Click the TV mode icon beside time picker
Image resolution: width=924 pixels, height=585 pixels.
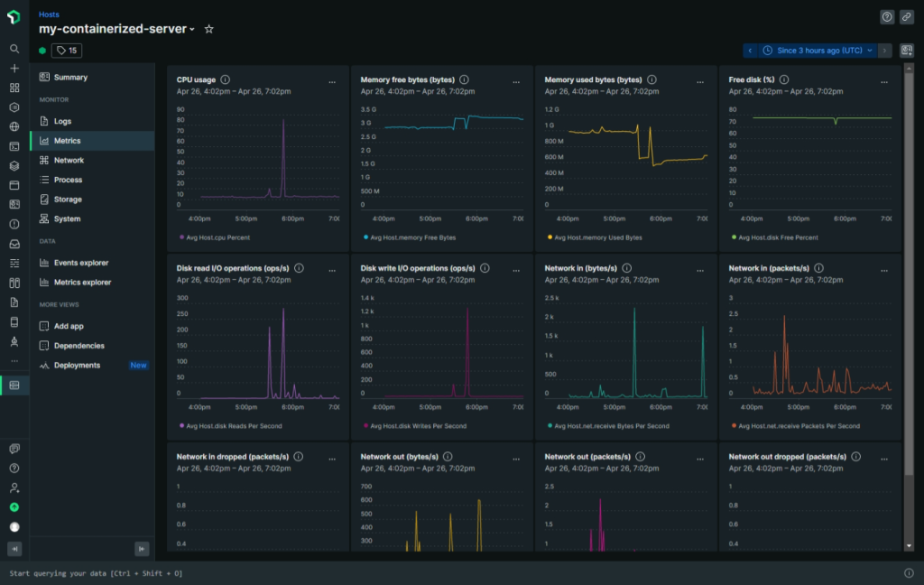[x=906, y=51]
